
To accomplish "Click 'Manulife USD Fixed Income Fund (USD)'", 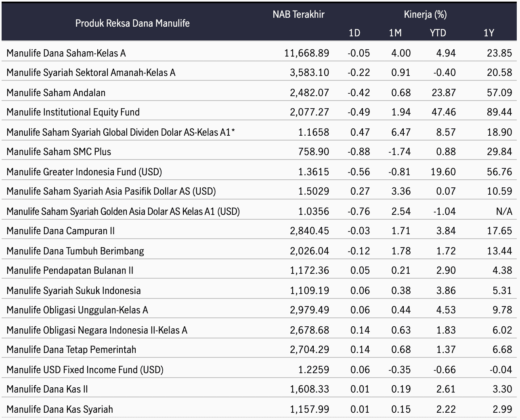I will tap(85, 370).
